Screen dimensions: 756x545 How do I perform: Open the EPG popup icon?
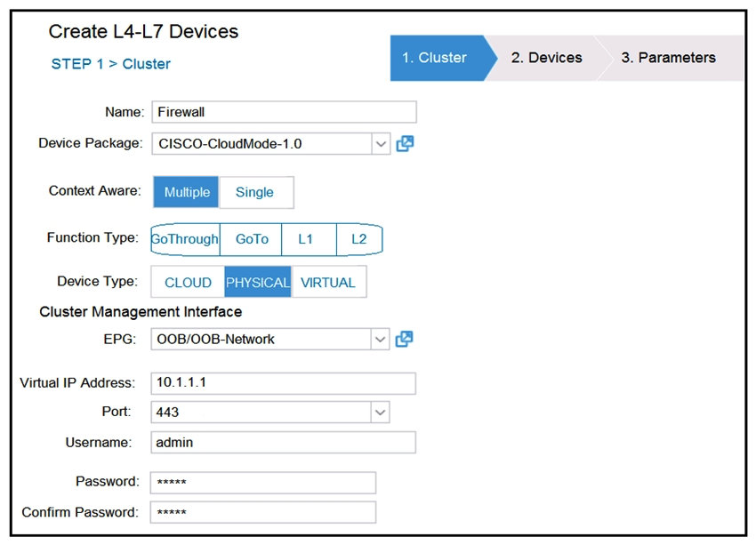404,340
